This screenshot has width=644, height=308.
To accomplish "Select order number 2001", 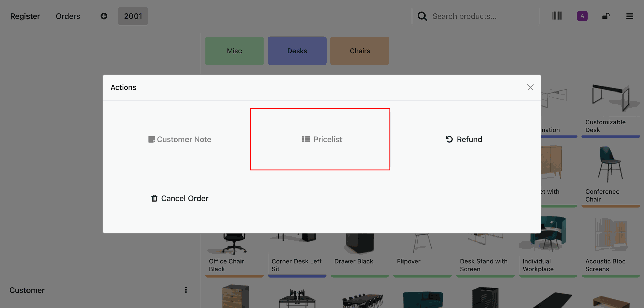I will (133, 16).
